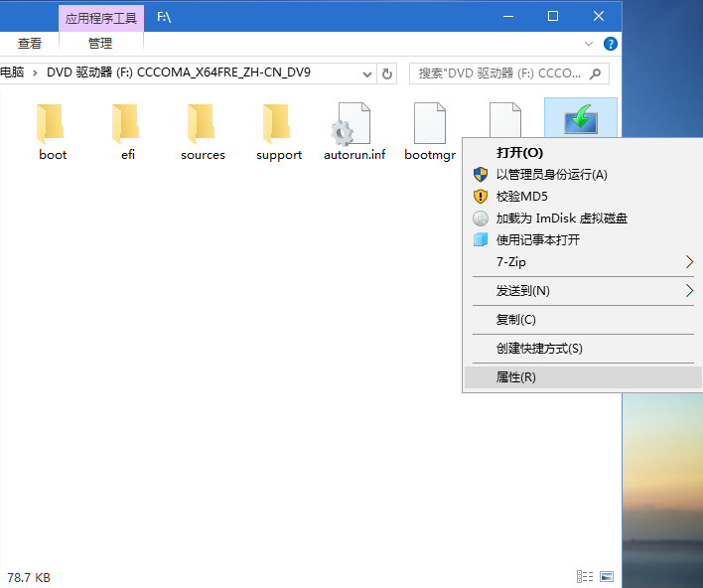Image resolution: width=703 pixels, height=588 pixels.
Task: Open the efi folder
Action: coord(127,131)
